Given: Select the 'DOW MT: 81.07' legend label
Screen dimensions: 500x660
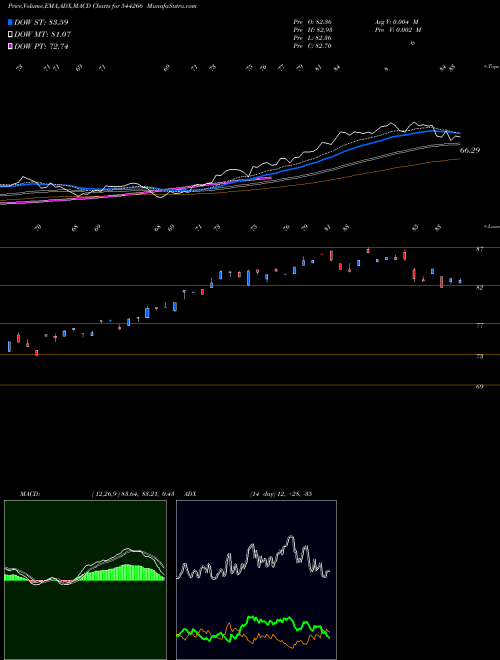Looking at the screenshot, I should click(43, 35).
